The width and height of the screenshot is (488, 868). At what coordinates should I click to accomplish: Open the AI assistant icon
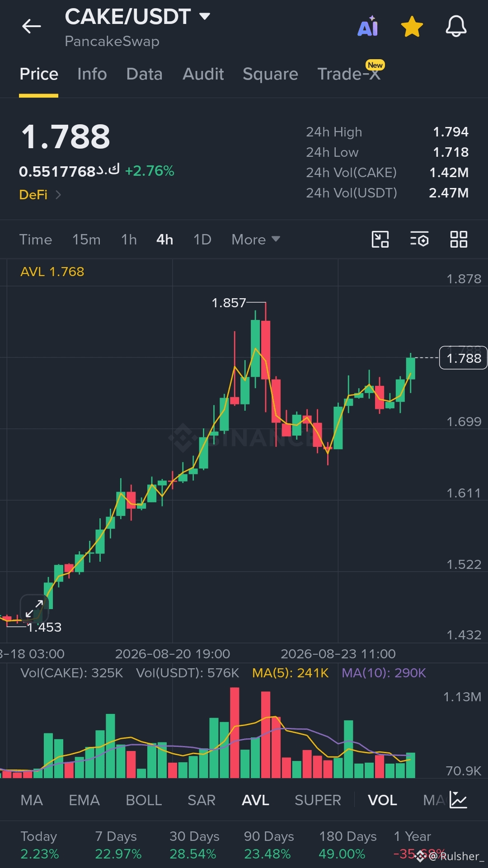coord(368,26)
